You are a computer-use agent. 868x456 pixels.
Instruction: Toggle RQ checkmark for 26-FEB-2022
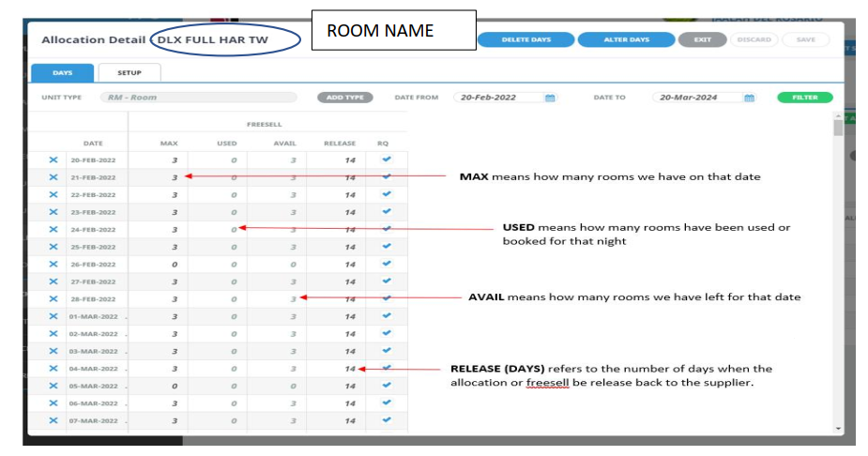click(x=387, y=264)
